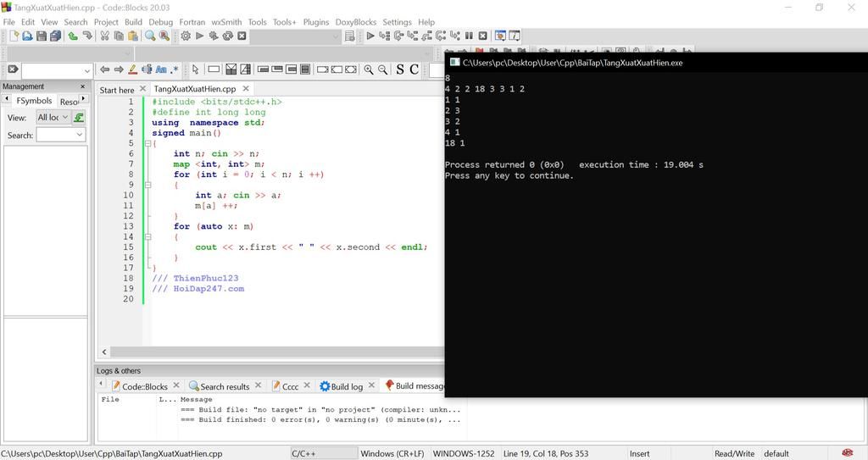This screenshot has height=460, width=868.
Task: Open the Search results log tab
Action: (x=225, y=386)
